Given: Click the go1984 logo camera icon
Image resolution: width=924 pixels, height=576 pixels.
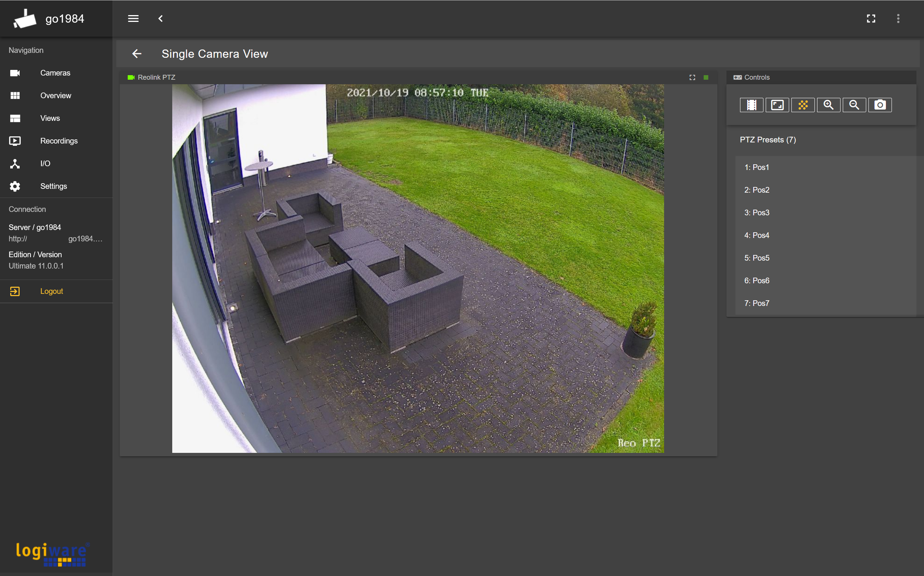Looking at the screenshot, I should (25, 19).
